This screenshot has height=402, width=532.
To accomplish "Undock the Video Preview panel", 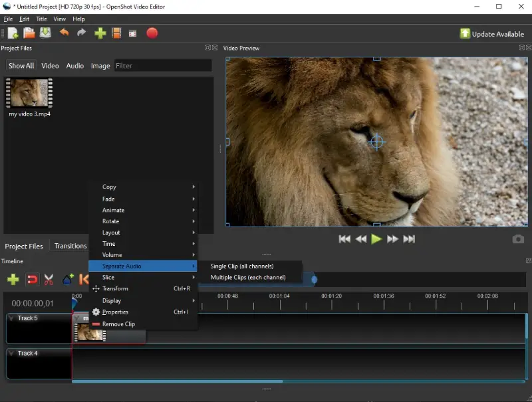I will coord(522,48).
